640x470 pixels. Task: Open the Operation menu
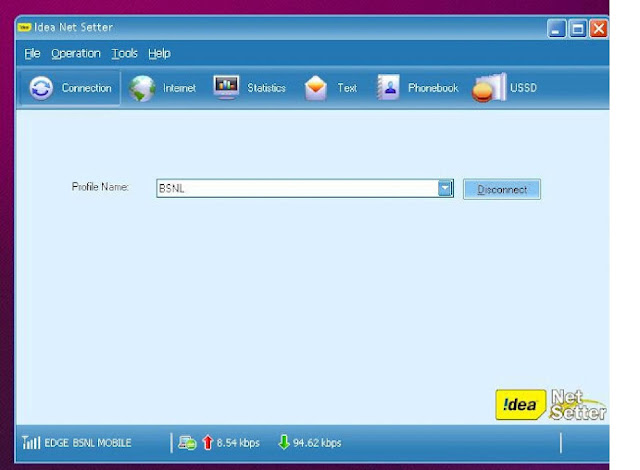(76, 53)
